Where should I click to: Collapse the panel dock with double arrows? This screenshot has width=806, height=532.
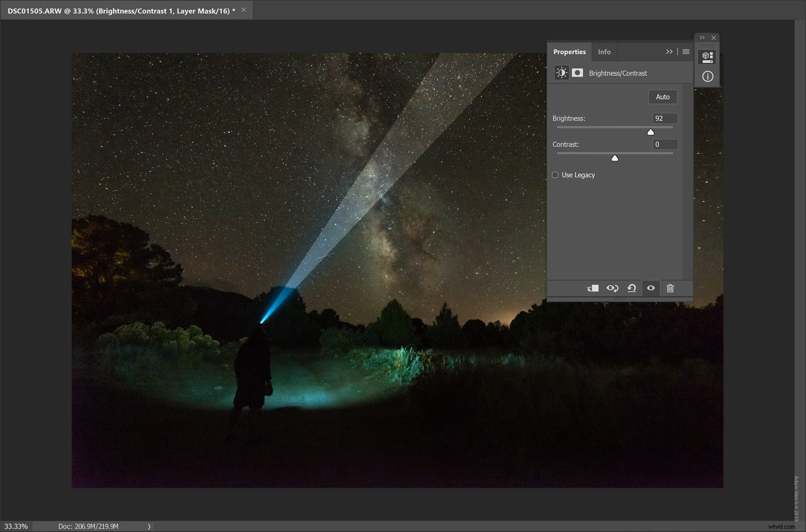(x=702, y=38)
